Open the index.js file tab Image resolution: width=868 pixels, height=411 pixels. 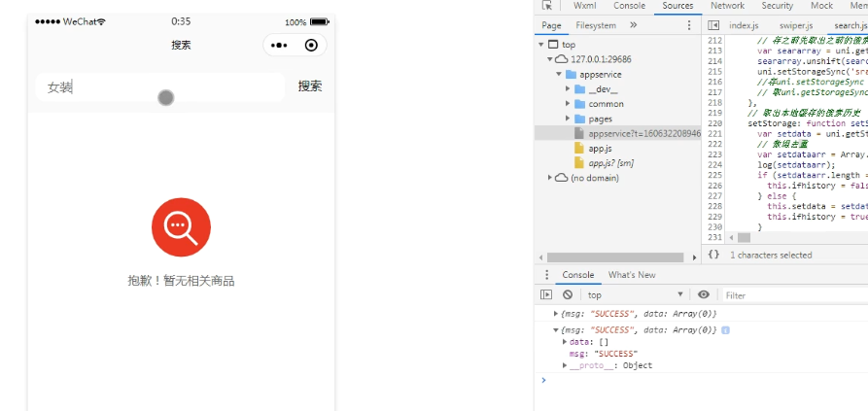click(x=744, y=25)
